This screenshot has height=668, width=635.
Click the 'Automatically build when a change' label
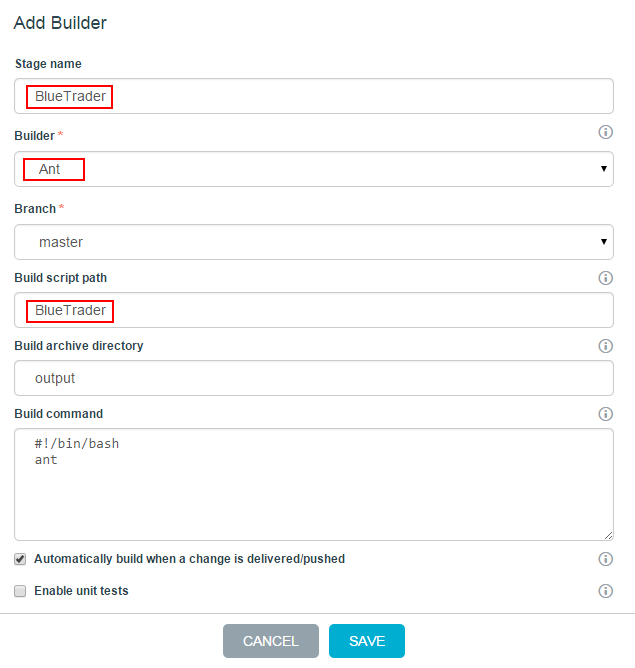(x=189, y=559)
